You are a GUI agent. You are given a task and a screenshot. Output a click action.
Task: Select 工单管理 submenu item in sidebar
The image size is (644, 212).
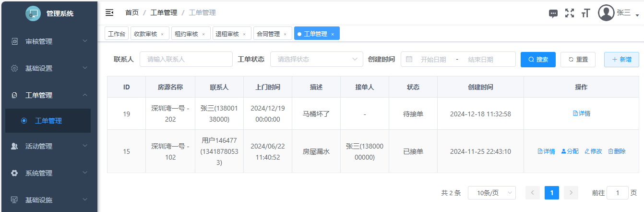click(x=48, y=121)
